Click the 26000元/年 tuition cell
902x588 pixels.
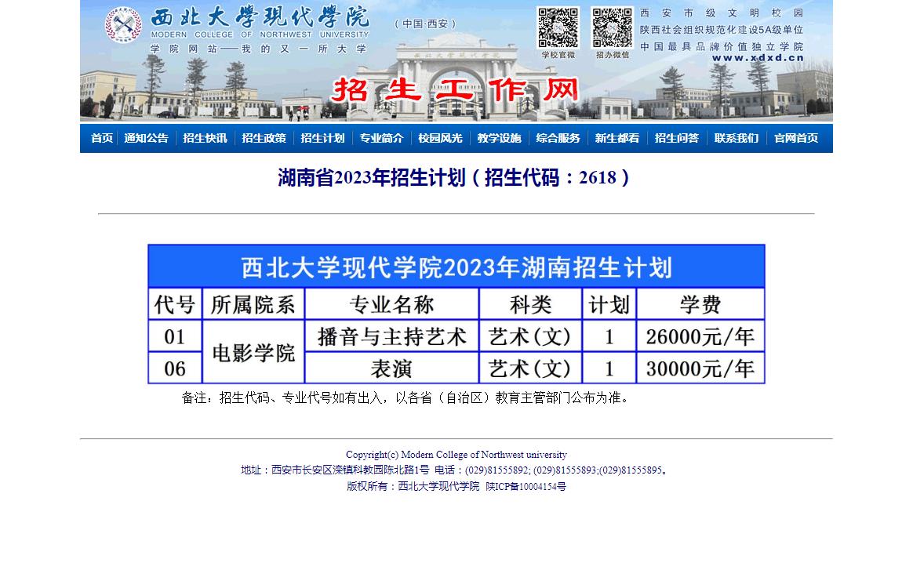(x=700, y=336)
